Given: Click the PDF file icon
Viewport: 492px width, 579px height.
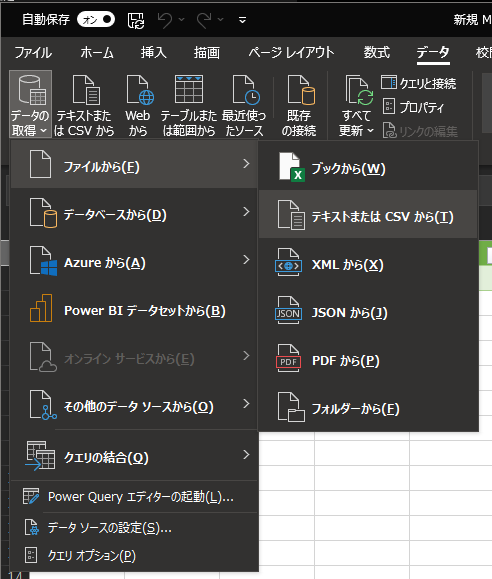Looking at the screenshot, I should 288,359.
